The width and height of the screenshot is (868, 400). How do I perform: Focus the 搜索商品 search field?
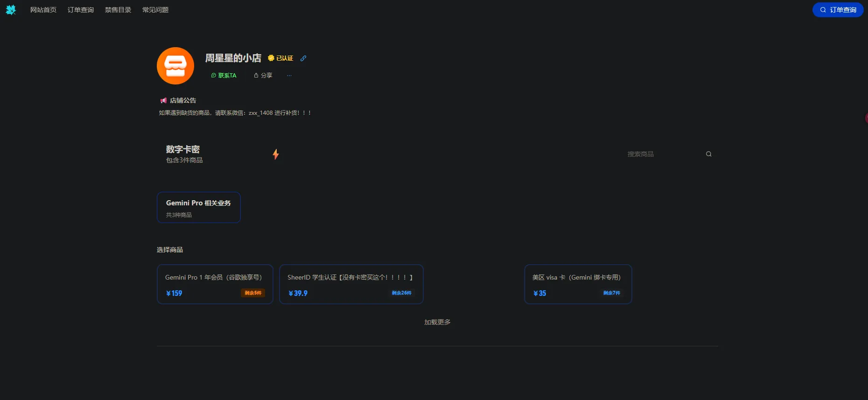663,154
